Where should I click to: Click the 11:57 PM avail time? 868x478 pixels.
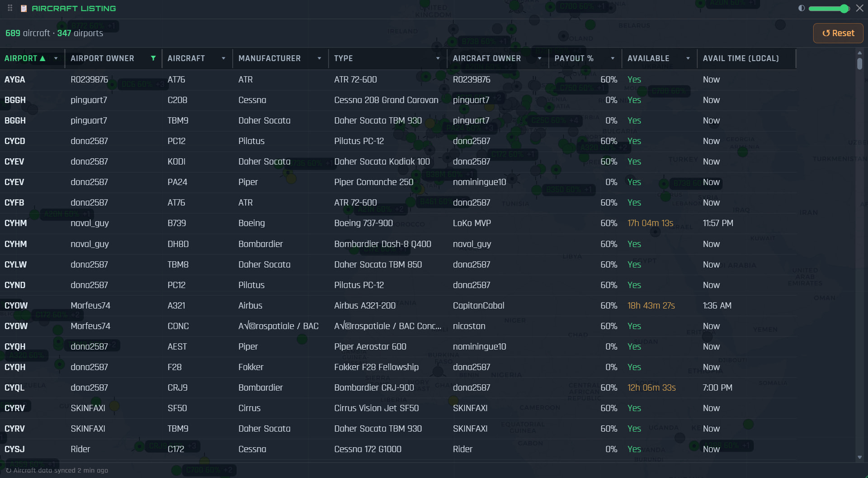718,223
